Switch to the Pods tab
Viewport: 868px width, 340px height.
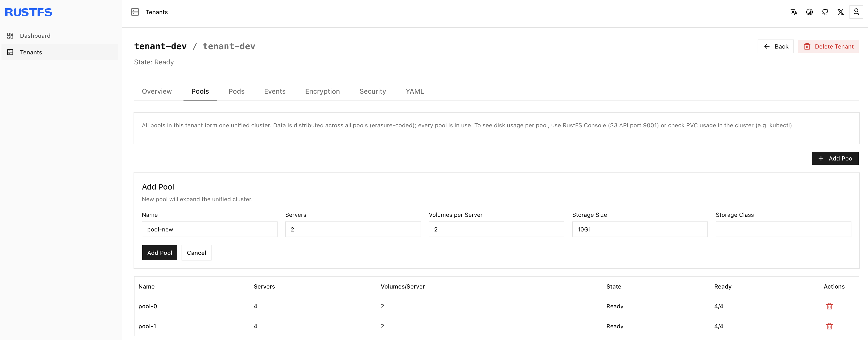[237, 91]
